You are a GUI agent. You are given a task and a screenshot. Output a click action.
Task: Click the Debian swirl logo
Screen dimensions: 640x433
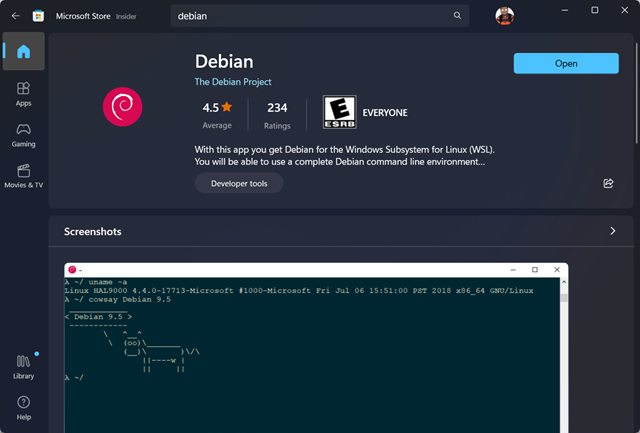coord(122,107)
